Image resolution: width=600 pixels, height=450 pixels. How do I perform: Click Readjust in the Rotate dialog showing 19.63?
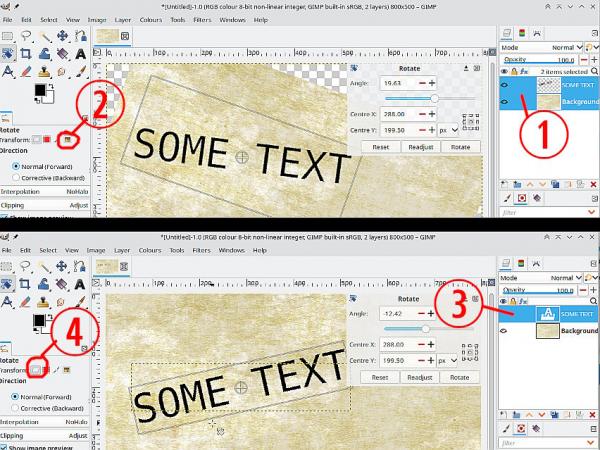point(421,147)
